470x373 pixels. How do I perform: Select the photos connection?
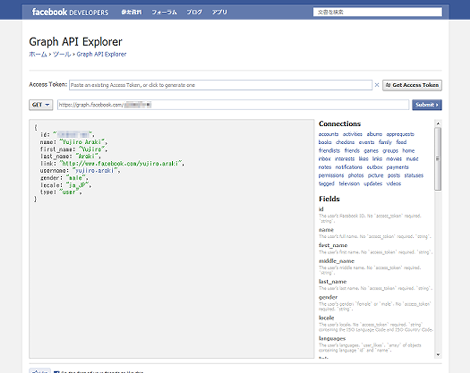356,175
